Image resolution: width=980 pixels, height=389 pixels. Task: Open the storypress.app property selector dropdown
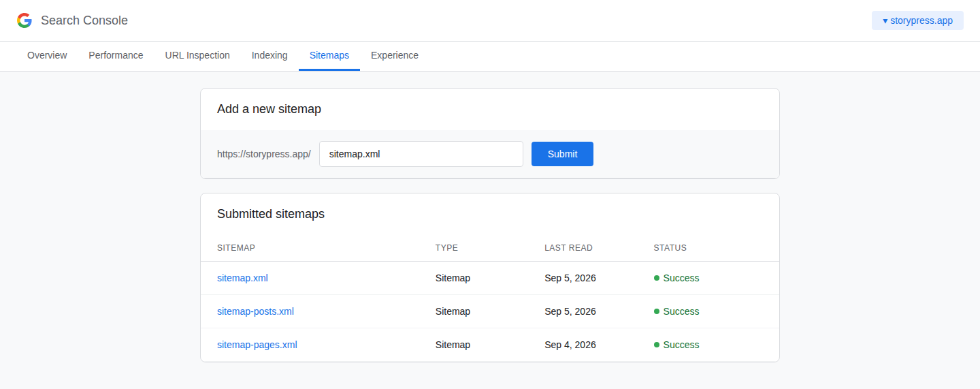pos(917,20)
